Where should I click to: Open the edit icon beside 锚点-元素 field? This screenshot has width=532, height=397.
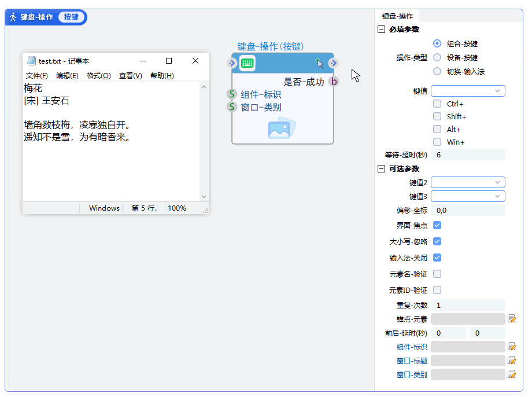click(512, 319)
